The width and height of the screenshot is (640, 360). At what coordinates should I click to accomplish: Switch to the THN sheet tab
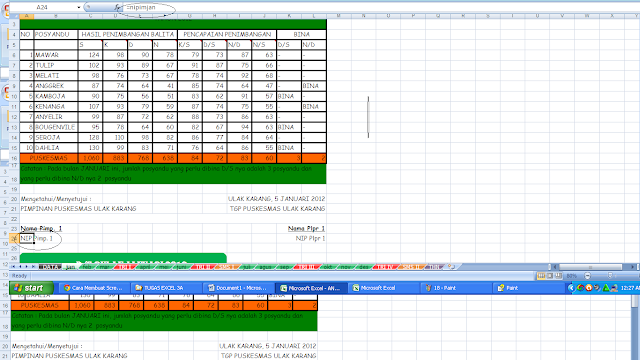433,267
